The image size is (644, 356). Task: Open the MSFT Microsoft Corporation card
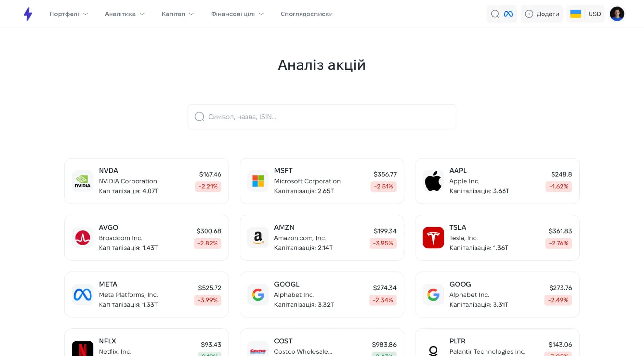click(322, 181)
